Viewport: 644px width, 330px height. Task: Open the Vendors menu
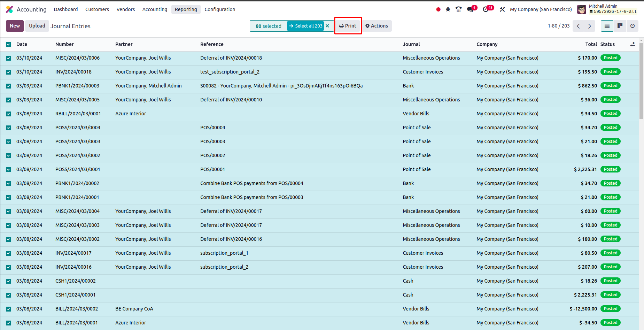126,9
